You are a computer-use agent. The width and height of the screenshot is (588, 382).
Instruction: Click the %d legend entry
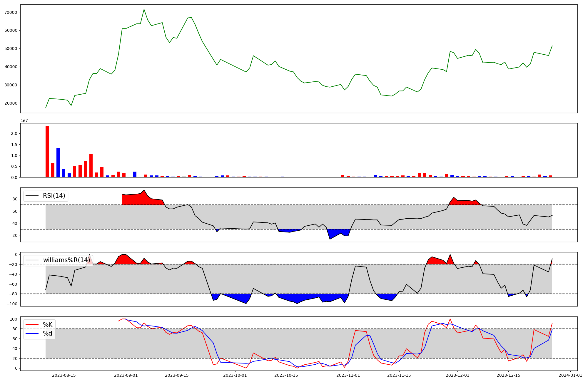tap(47, 334)
